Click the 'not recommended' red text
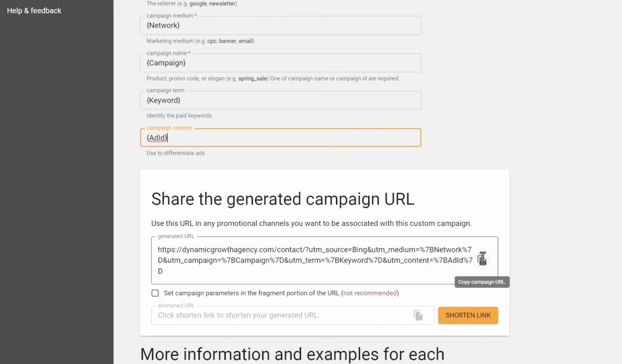622x364 pixels. click(x=370, y=293)
